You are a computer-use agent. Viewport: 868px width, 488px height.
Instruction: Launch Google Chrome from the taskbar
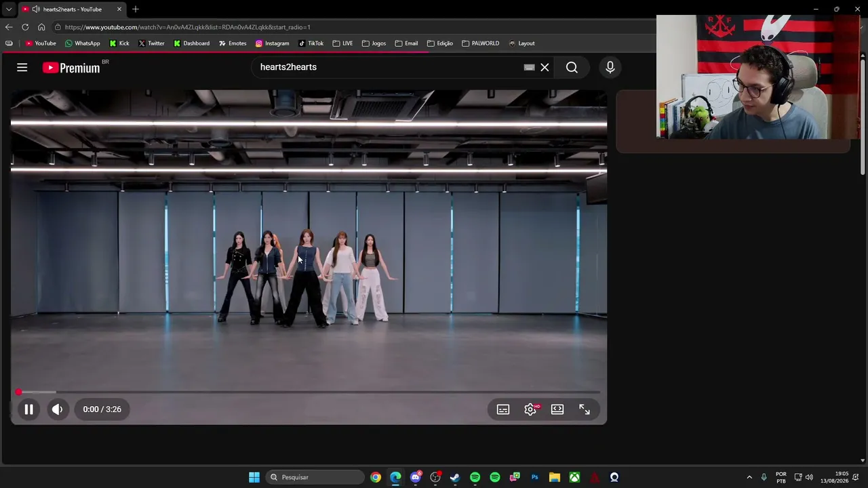click(376, 477)
